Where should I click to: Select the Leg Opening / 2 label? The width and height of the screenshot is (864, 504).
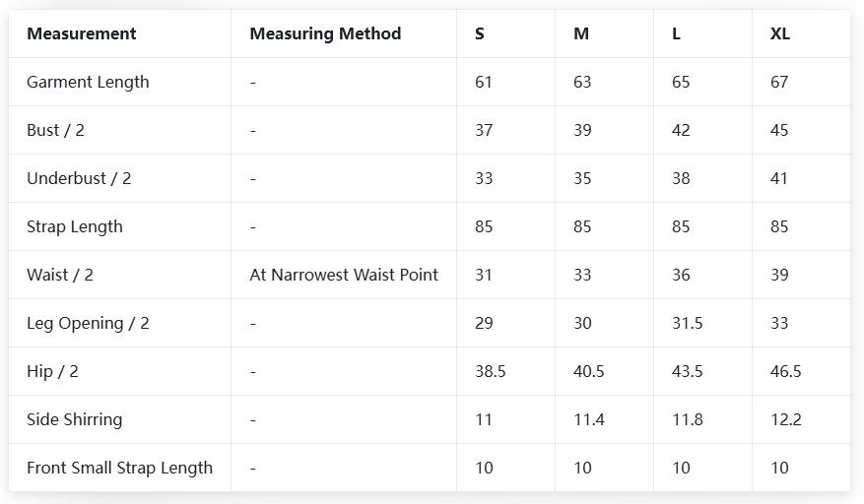coord(88,323)
